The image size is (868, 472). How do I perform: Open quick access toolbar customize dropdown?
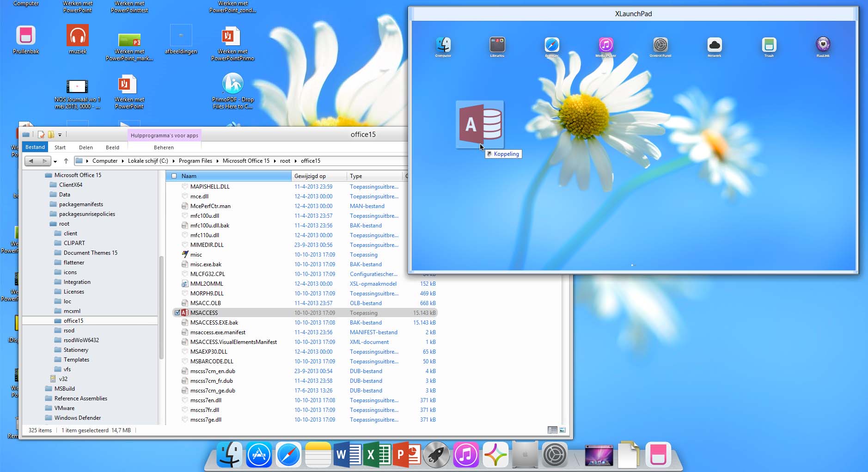click(x=60, y=135)
